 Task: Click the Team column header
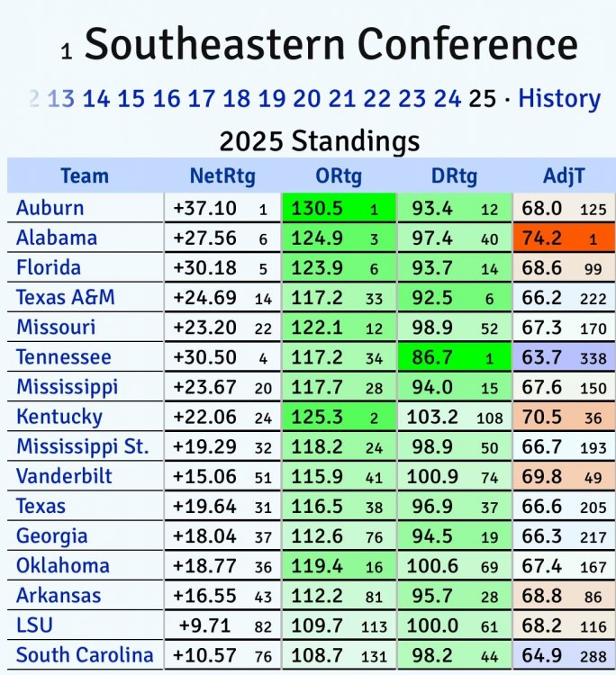coord(85,175)
